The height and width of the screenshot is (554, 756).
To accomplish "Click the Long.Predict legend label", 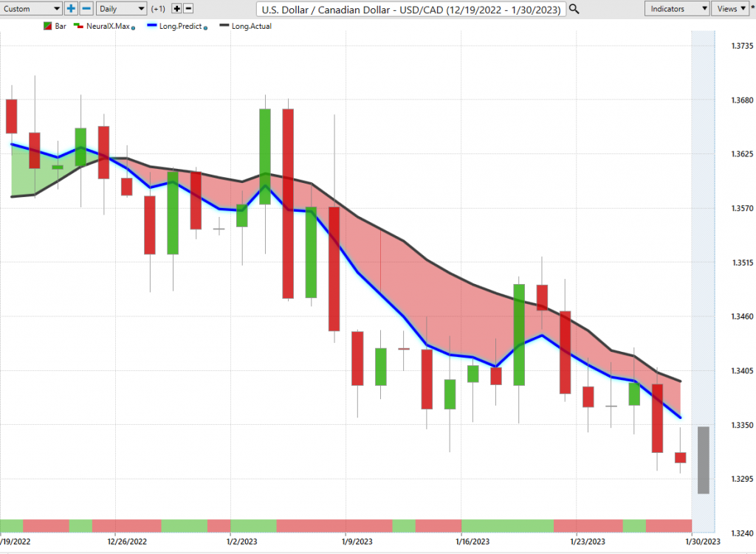I will point(180,26).
